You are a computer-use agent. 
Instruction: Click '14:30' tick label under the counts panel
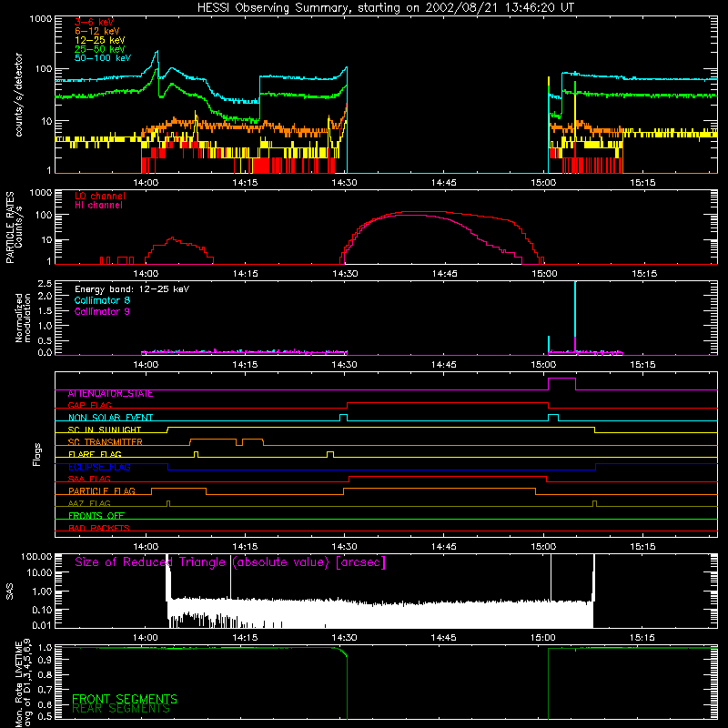pyautogui.click(x=345, y=183)
